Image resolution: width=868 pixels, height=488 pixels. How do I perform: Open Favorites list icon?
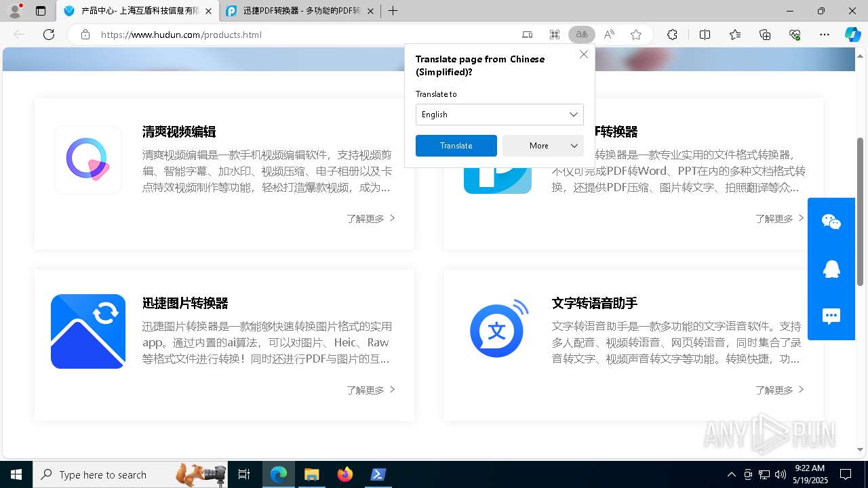(x=735, y=35)
